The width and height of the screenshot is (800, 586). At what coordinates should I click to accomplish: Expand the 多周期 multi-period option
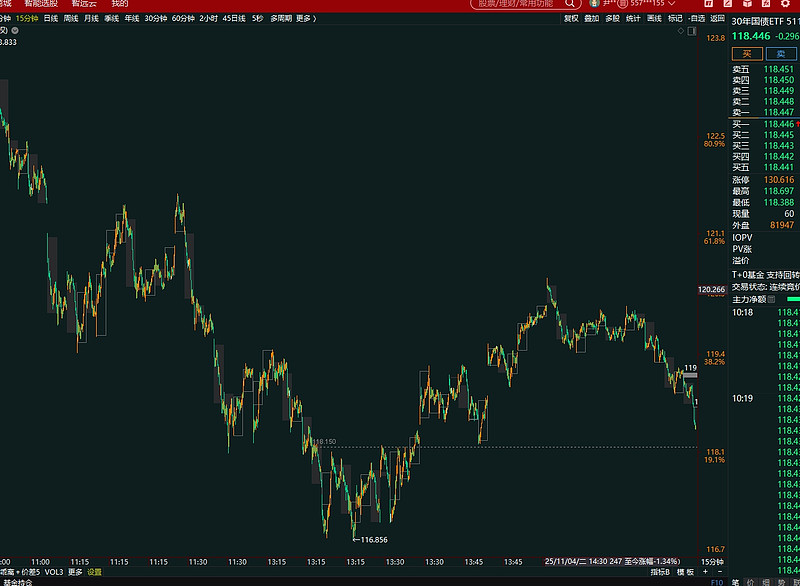pyautogui.click(x=280, y=18)
